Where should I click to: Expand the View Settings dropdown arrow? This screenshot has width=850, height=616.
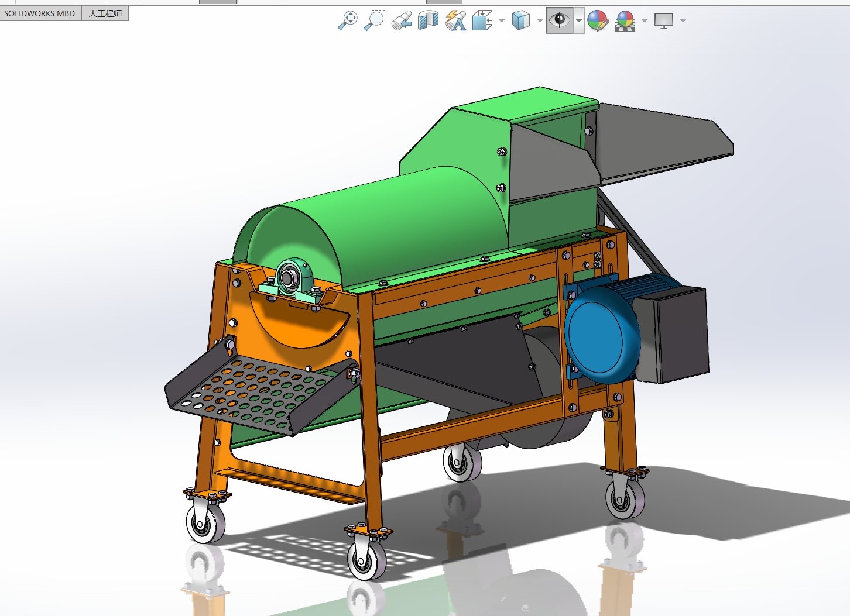pyautogui.click(x=683, y=21)
